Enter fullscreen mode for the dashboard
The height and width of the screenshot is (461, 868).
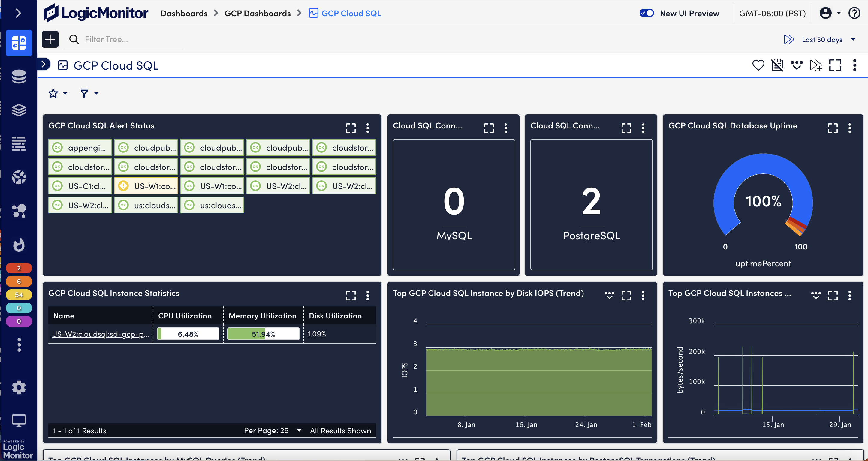point(835,65)
